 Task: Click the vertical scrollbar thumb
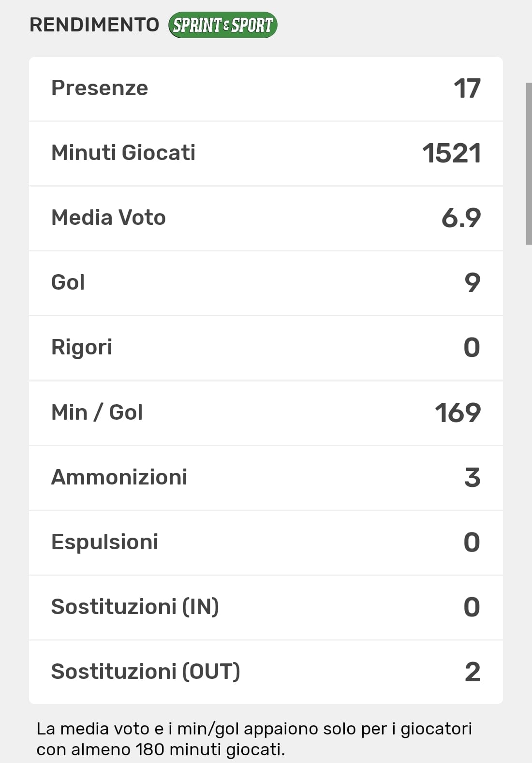click(x=529, y=163)
